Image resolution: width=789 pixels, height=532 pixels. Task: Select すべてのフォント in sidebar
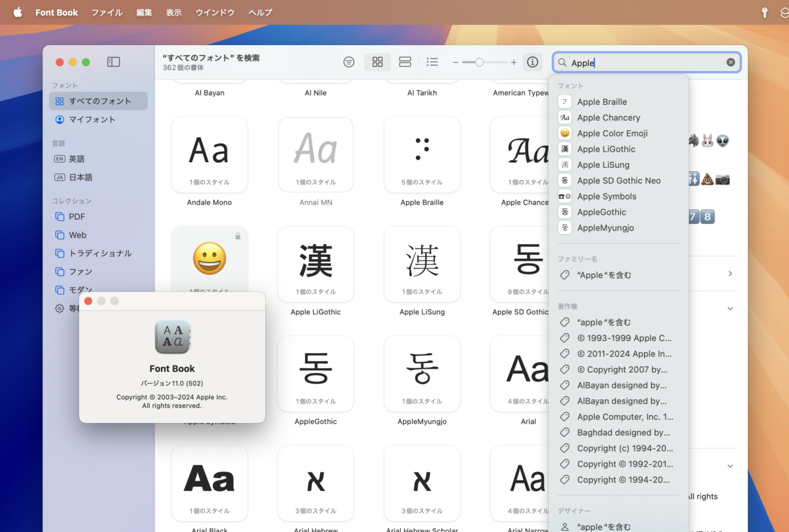pyautogui.click(x=98, y=101)
